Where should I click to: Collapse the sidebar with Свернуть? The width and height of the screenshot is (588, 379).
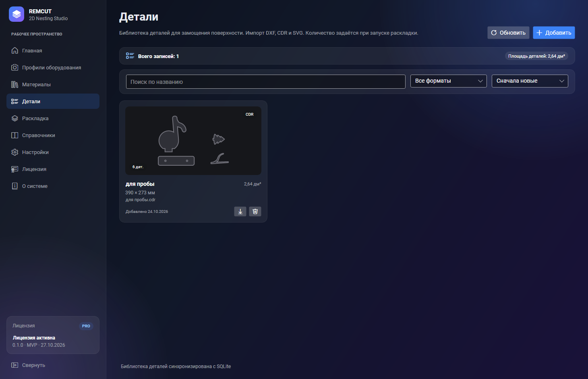coord(28,365)
